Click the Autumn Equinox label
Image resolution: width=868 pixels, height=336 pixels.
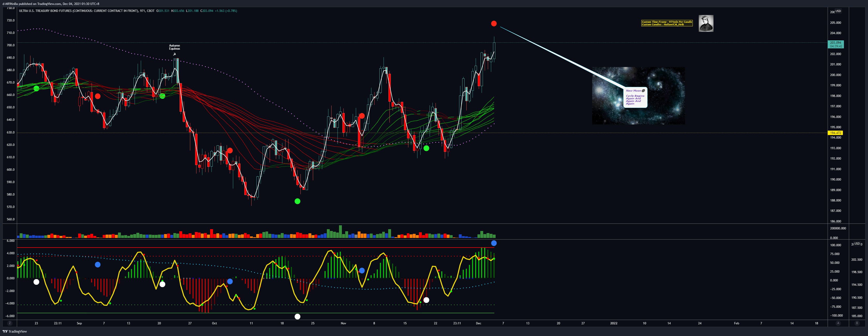174,47
